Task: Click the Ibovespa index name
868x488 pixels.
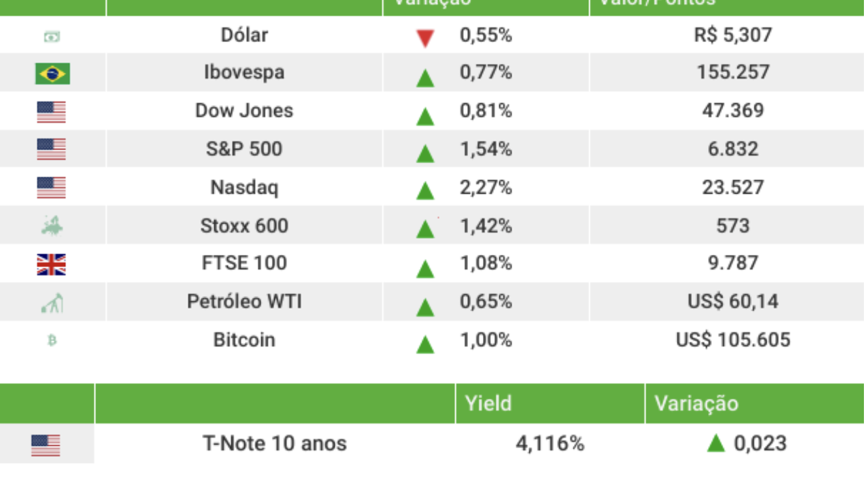Action: point(244,73)
